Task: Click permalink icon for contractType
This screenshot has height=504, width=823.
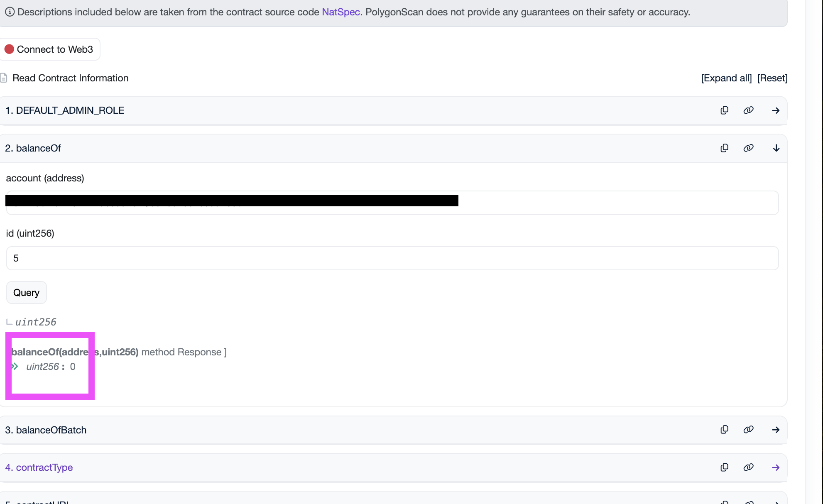Action: click(748, 467)
